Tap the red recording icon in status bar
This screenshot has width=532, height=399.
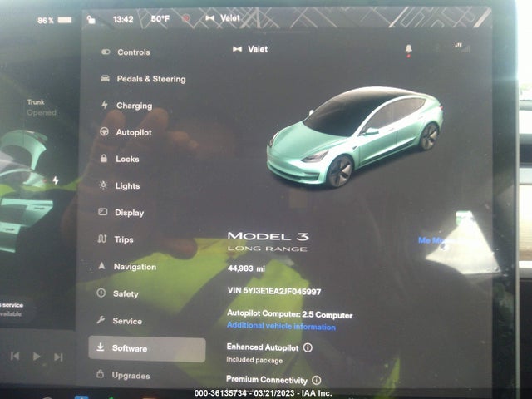click(x=185, y=18)
